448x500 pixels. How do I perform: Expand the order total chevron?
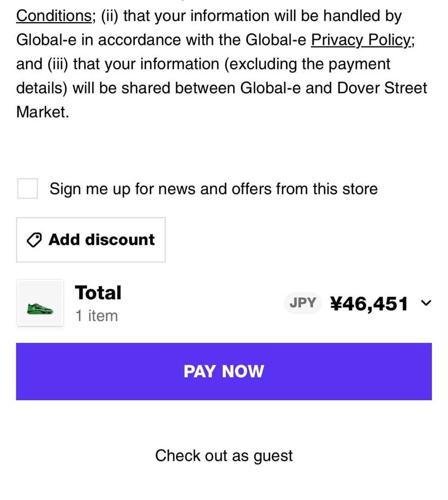click(426, 303)
